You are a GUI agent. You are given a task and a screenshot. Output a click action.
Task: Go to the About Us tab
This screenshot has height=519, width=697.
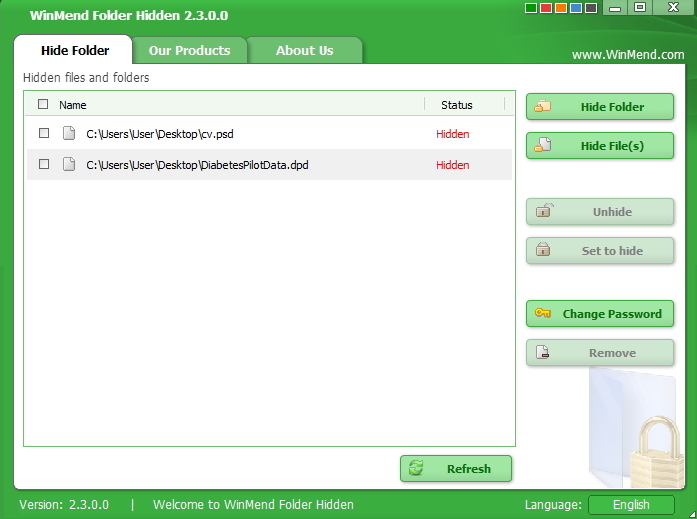click(x=304, y=50)
